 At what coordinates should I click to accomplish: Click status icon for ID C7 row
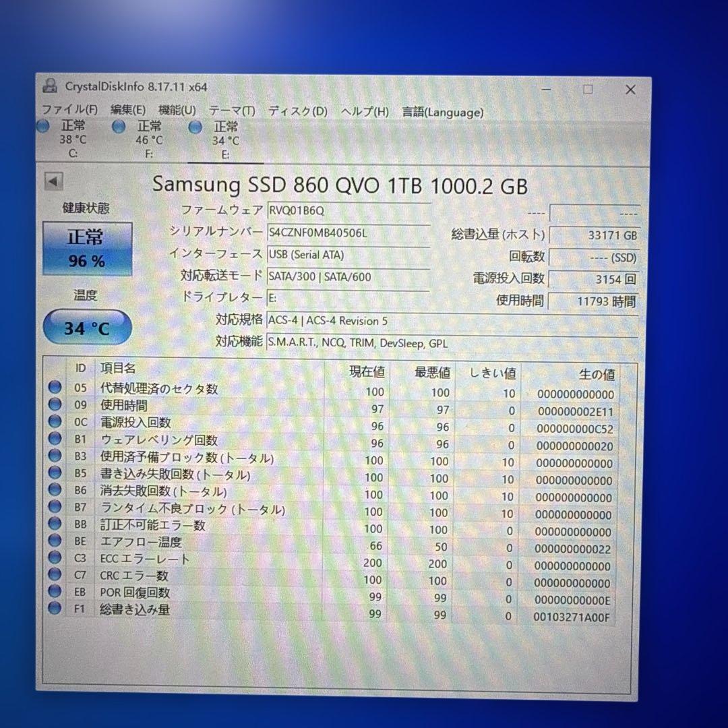tap(55, 574)
